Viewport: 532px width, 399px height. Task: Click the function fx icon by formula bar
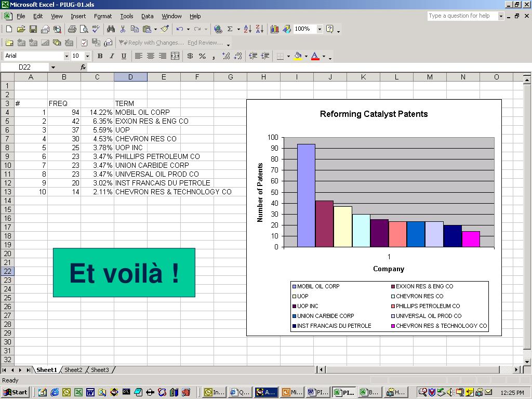pos(83,67)
